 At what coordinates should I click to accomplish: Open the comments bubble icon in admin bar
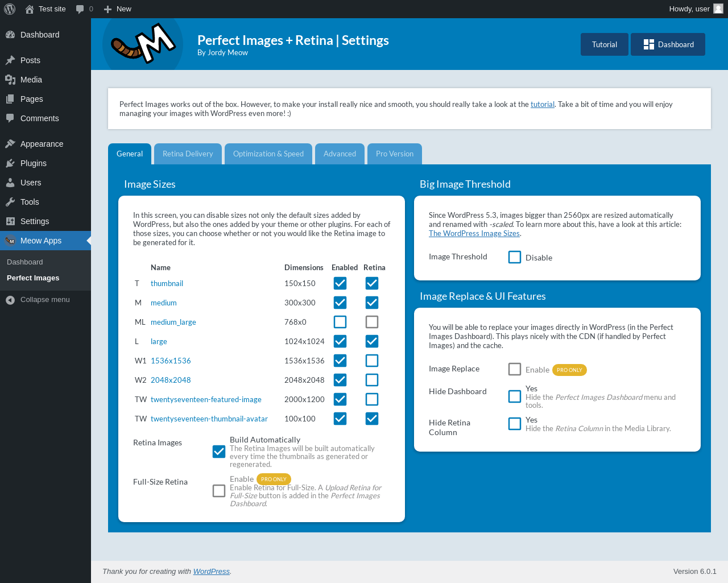(x=80, y=9)
